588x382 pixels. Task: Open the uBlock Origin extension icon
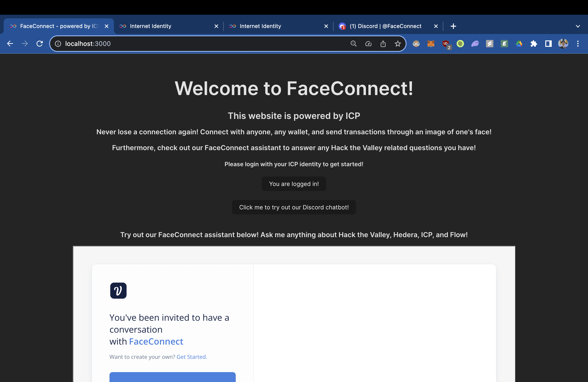pos(446,44)
